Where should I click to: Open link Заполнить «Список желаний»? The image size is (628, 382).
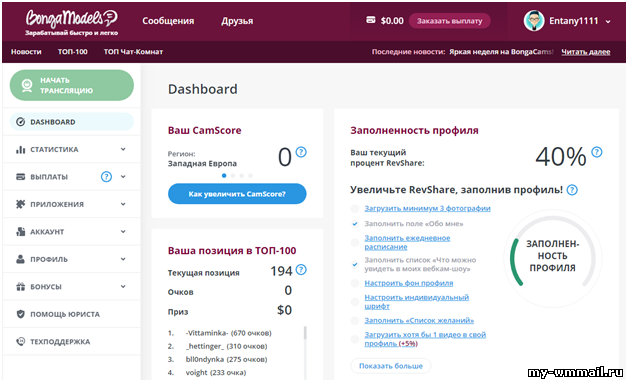tap(419, 320)
